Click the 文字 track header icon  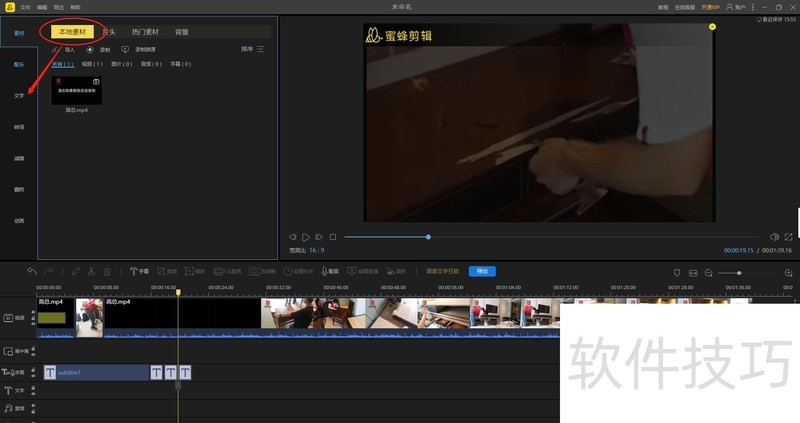8,390
